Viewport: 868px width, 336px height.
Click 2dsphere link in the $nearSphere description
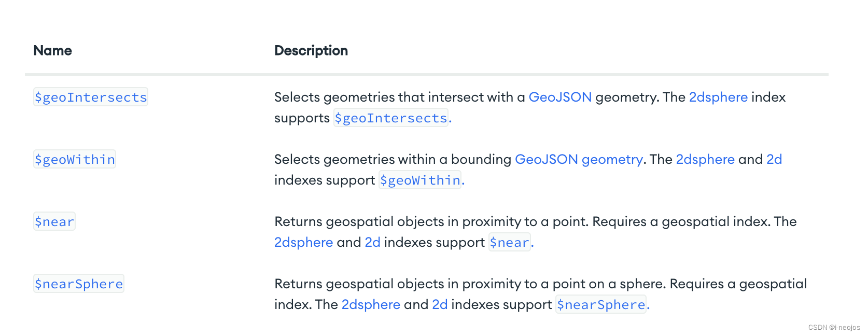pos(371,304)
